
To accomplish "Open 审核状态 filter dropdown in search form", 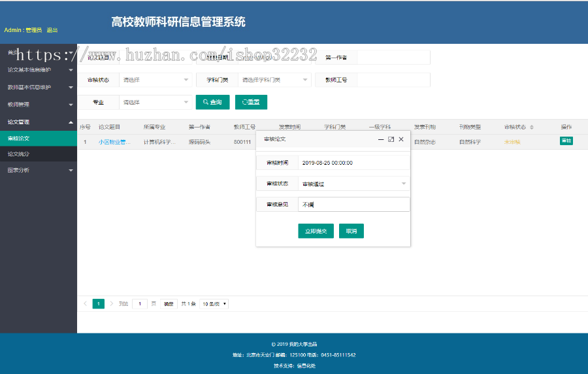I will (x=155, y=80).
